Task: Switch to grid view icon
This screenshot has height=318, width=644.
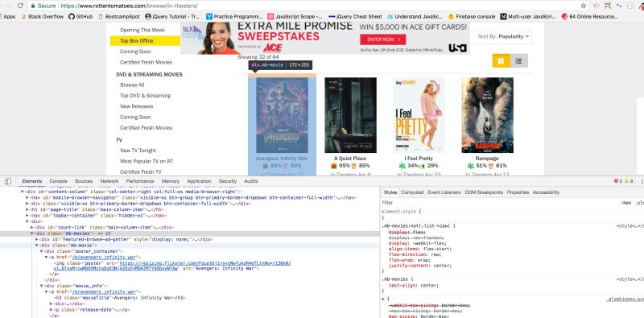Action: tap(501, 61)
